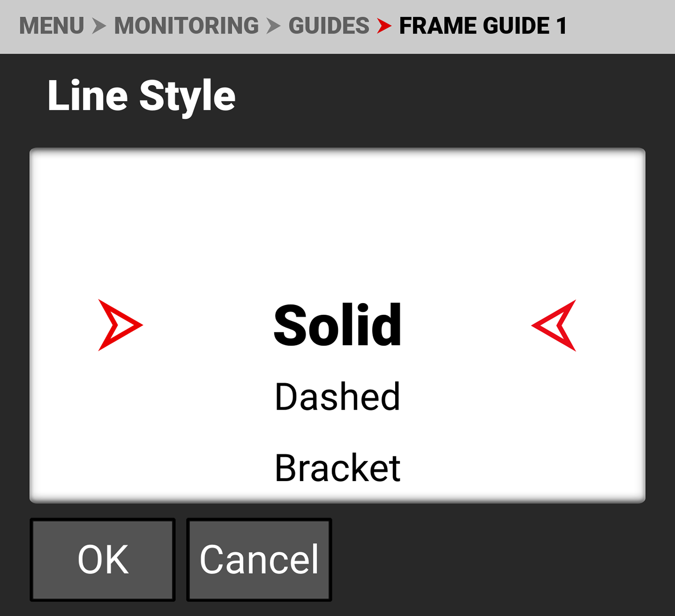
Task: Select the Solid line style
Action: click(337, 325)
